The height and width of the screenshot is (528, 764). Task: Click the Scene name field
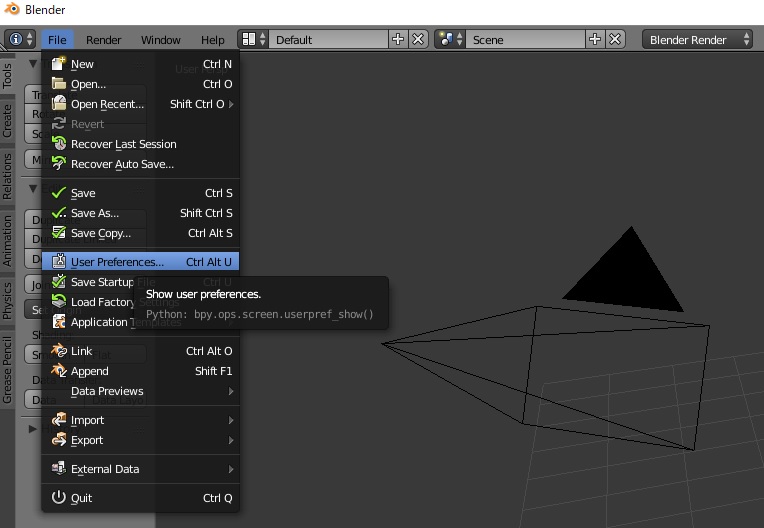526,39
